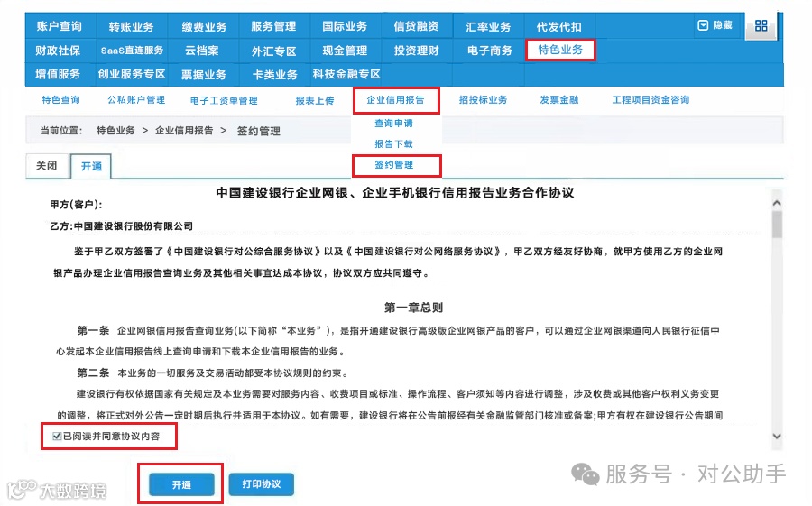Open the 卡类业务 menu

tap(274, 75)
